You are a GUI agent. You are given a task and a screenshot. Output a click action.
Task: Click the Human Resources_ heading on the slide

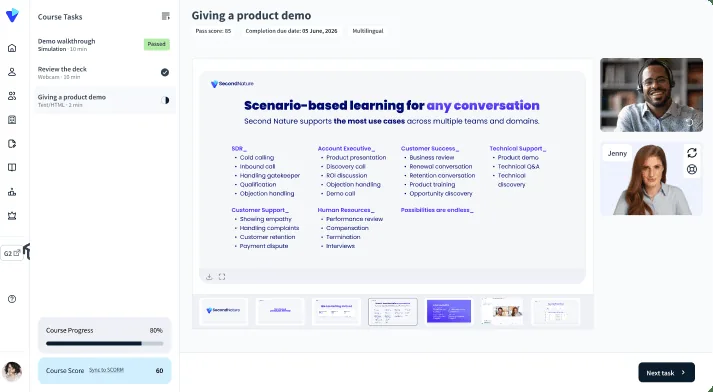(346, 210)
